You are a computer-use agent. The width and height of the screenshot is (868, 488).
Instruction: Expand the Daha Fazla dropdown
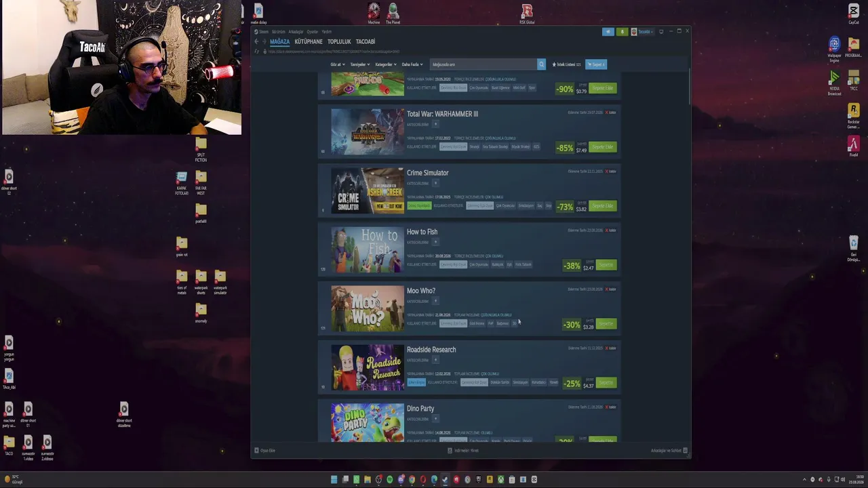click(x=412, y=64)
